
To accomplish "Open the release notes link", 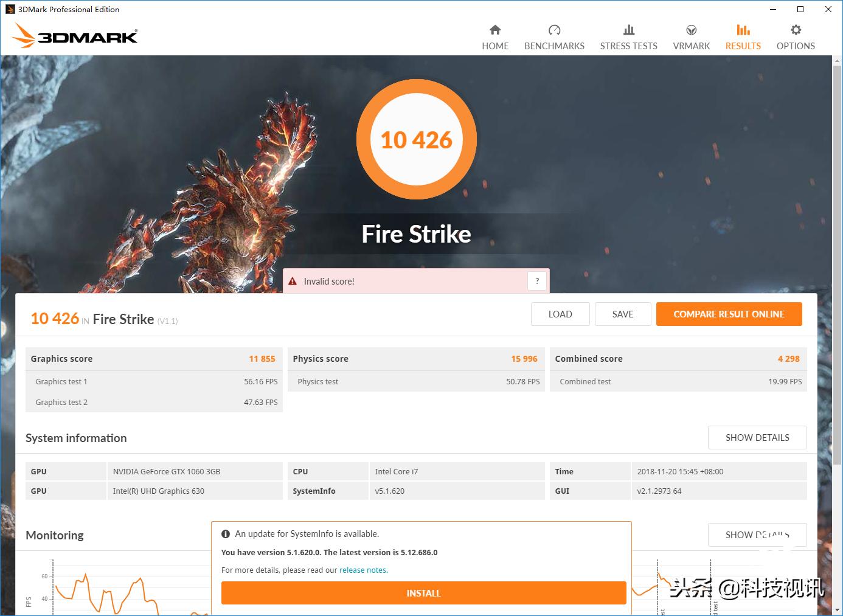I will 363,570.
